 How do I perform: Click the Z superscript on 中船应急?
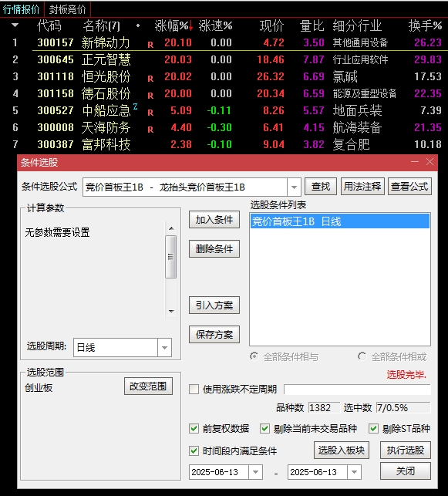coord(135,106)
